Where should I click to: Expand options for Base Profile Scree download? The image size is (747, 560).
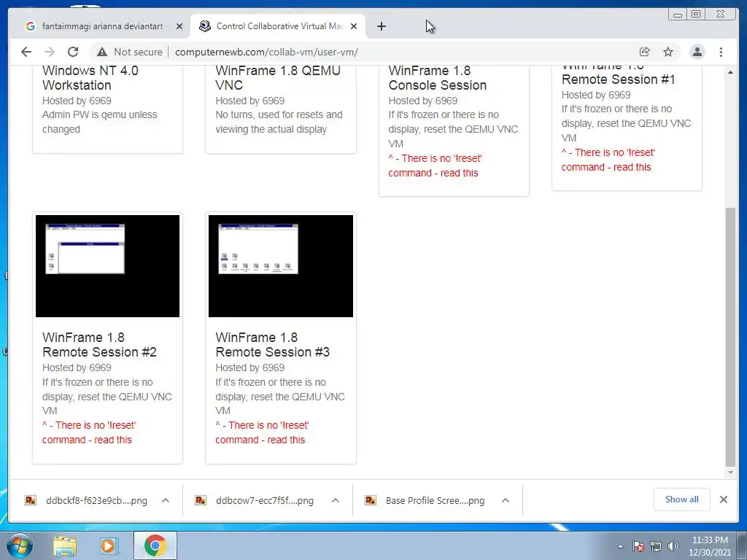tap(506, 500)
